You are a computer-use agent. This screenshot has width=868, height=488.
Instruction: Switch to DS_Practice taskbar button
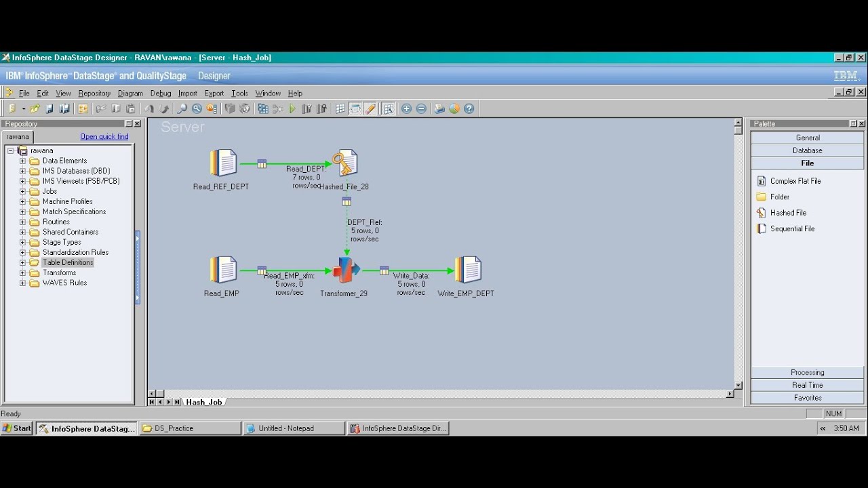[190, 428]
